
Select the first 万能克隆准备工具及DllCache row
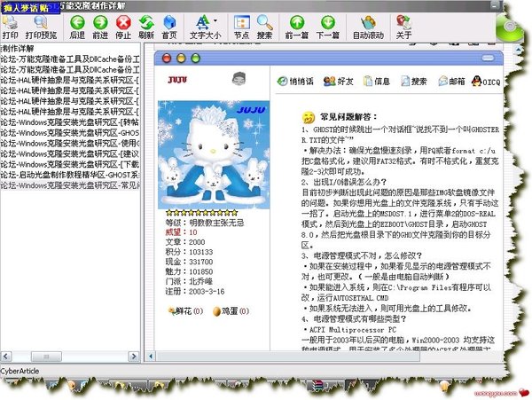coord(70,59)
